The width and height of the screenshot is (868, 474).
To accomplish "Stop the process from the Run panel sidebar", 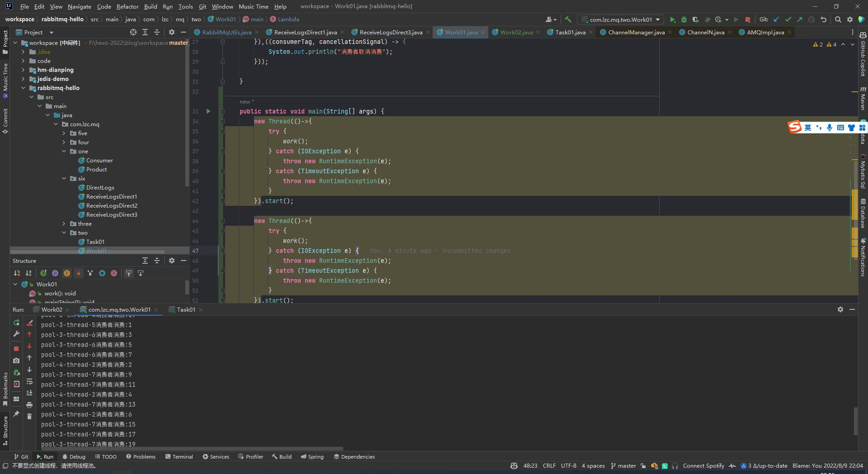I will (x=16, y=348).
